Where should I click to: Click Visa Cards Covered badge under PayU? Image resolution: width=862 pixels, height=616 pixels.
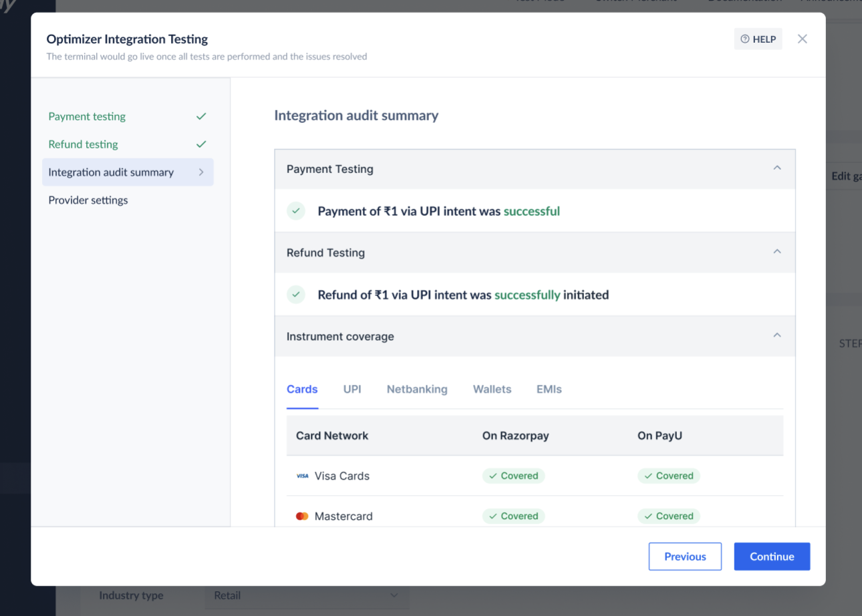pyautogui.click(x=669, y=476)
